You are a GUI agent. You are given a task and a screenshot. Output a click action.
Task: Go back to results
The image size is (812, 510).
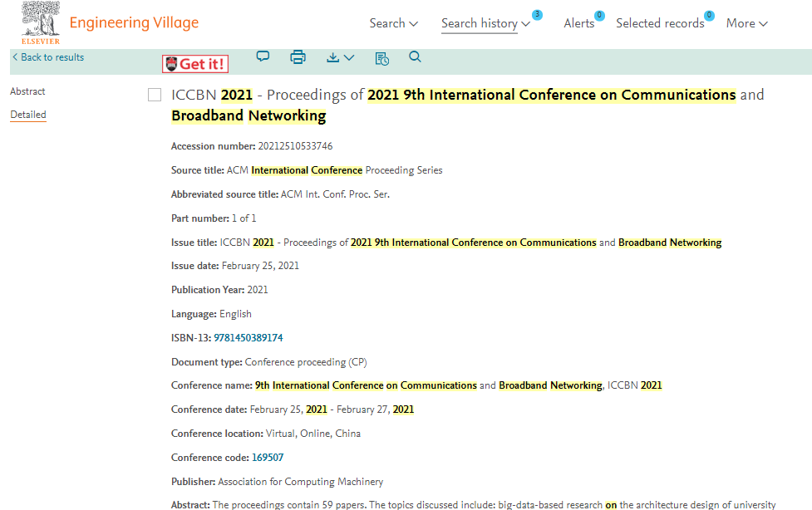point(47,57)
